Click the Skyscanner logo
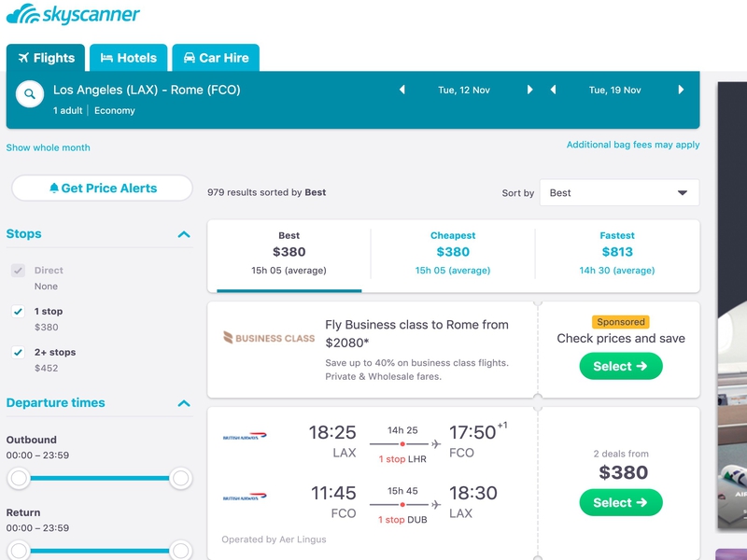The height and width of the screenshot is (560, 747). 73,15
